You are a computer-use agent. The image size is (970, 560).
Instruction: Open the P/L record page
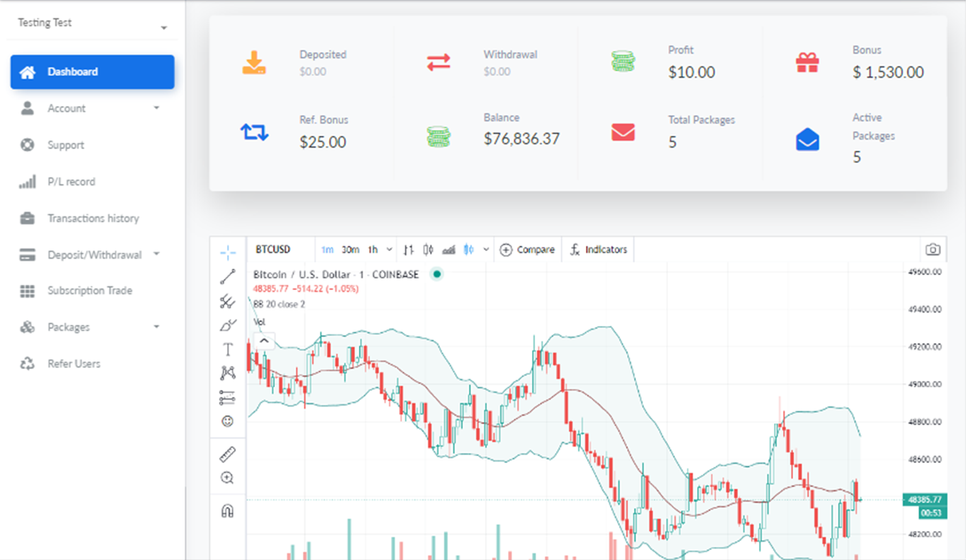click(x=71, y=182)
